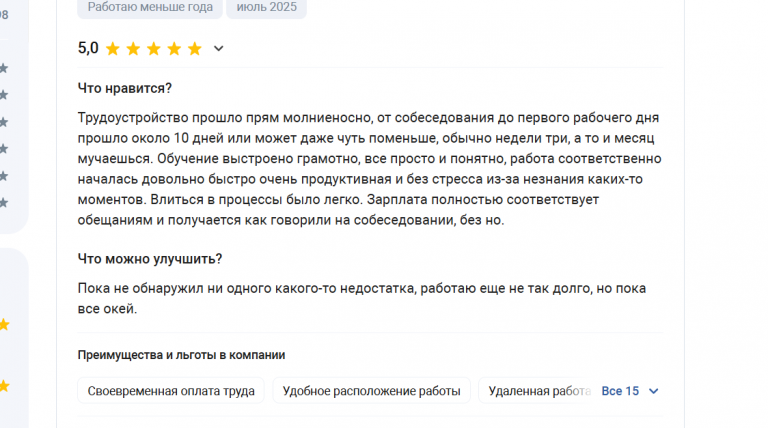Select the "Удобное расположение работы" benefit chip
The image size is (768, 428).
coord(371,391)
